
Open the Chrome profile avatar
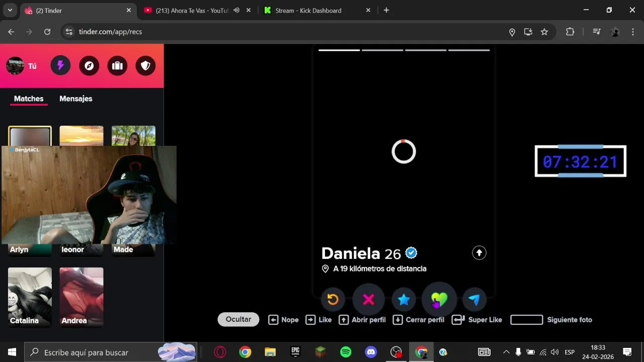615,32
